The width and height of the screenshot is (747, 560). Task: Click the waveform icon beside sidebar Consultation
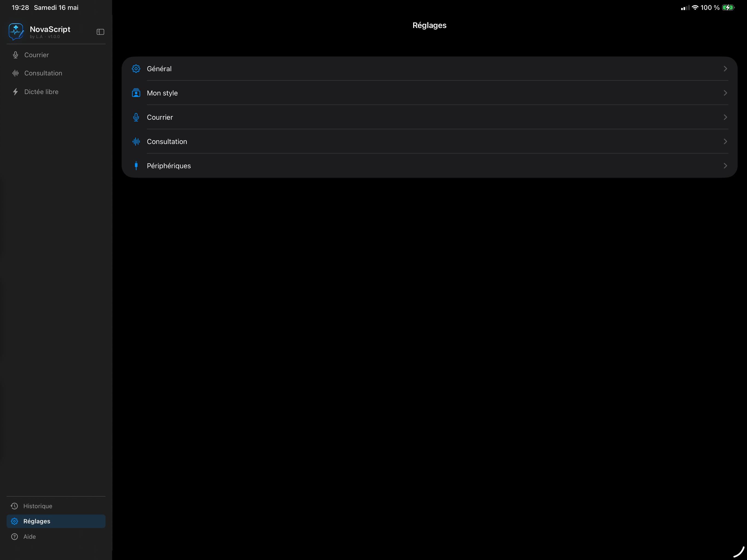[16, 73]
